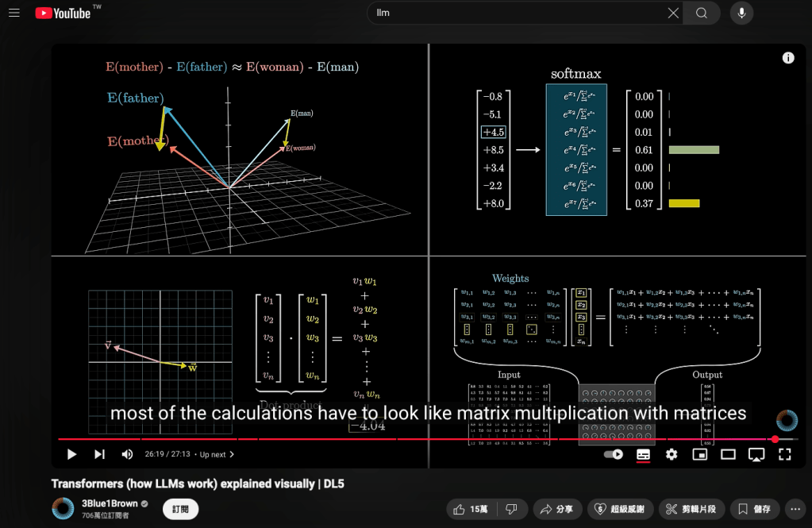This screenshot has height=528, width=812.
Task: Click the search box containing 'llm'
Action: tap(516, 13)
